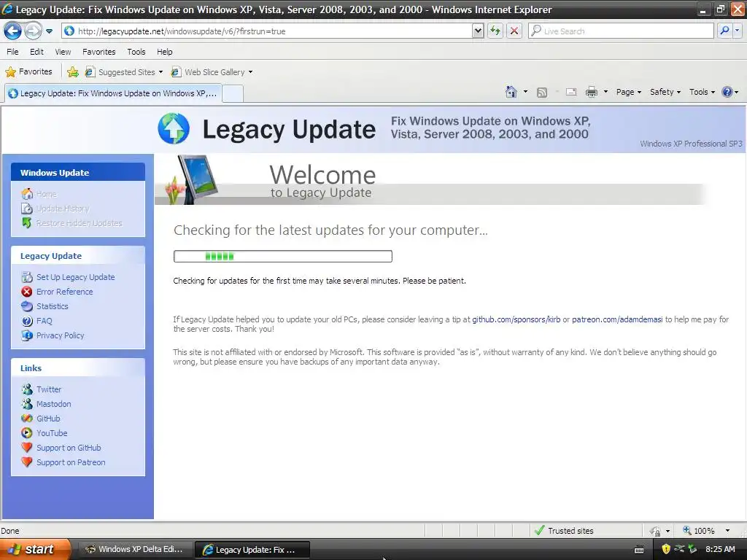Open the recent pages dropdown beside Forward
Screen dimensions: 747x560
(x=49, y=31)
